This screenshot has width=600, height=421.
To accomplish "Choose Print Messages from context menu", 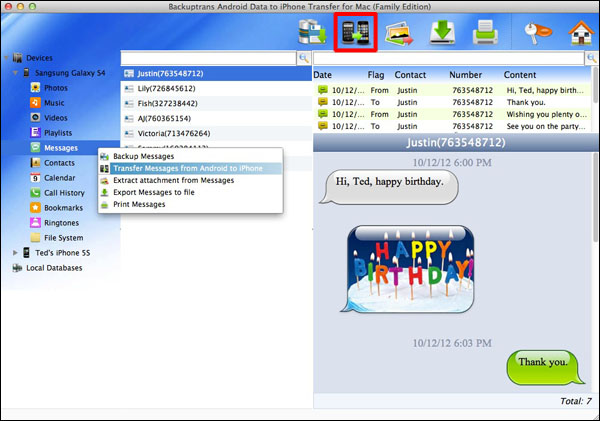I will pos(191,204).
